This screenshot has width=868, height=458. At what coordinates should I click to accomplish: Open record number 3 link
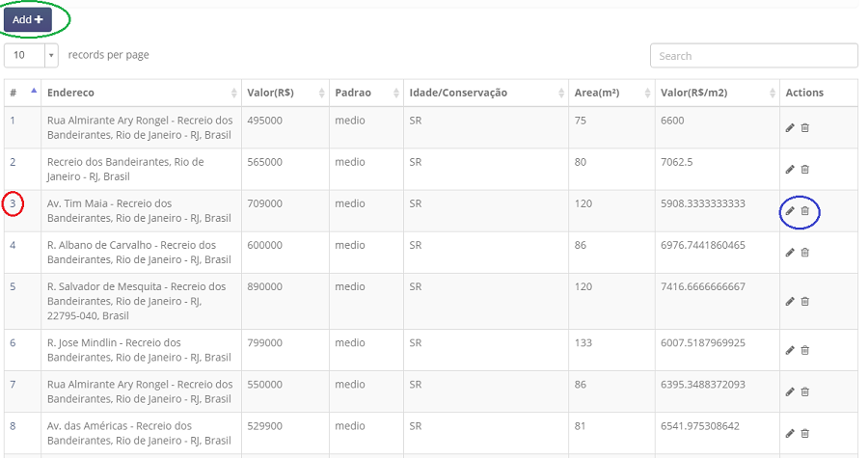coord(13,203)
